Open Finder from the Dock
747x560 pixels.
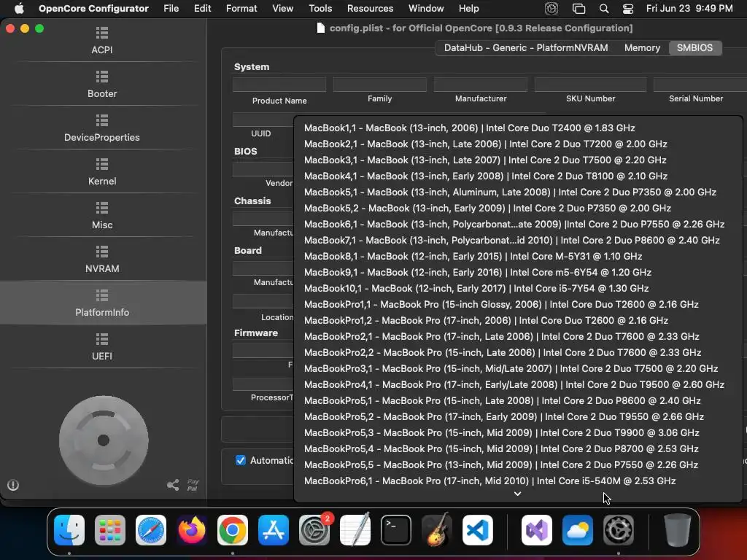[x=69, y=530]
